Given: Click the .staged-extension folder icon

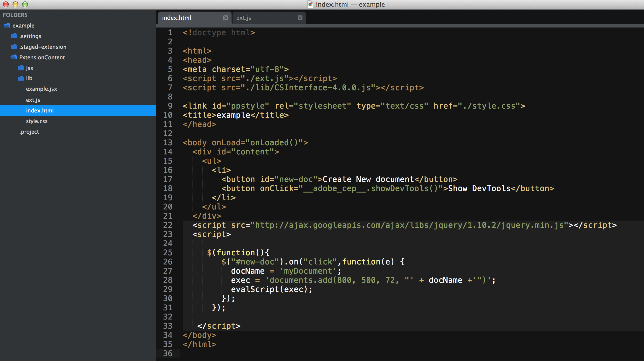Looking at the screenshot, I should click(14, 47).
